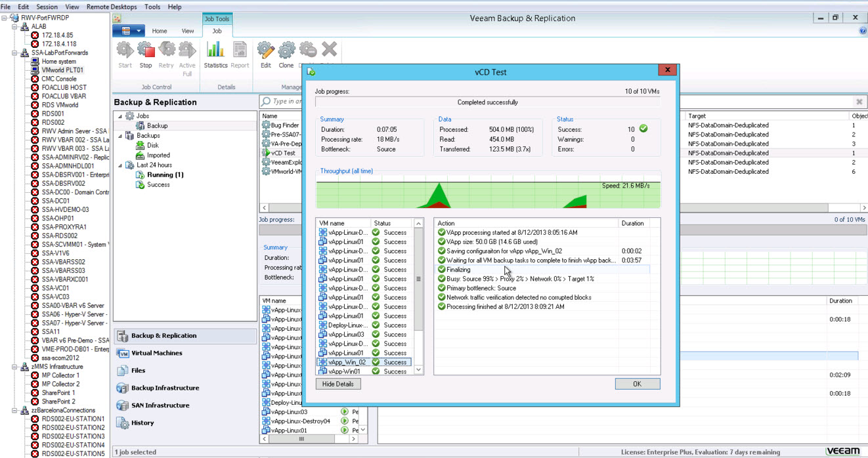Viewport: 868px width, 458px height.
Task: Collapse the RWV-PortFWRDP root node
Action: tap(5, 18)
